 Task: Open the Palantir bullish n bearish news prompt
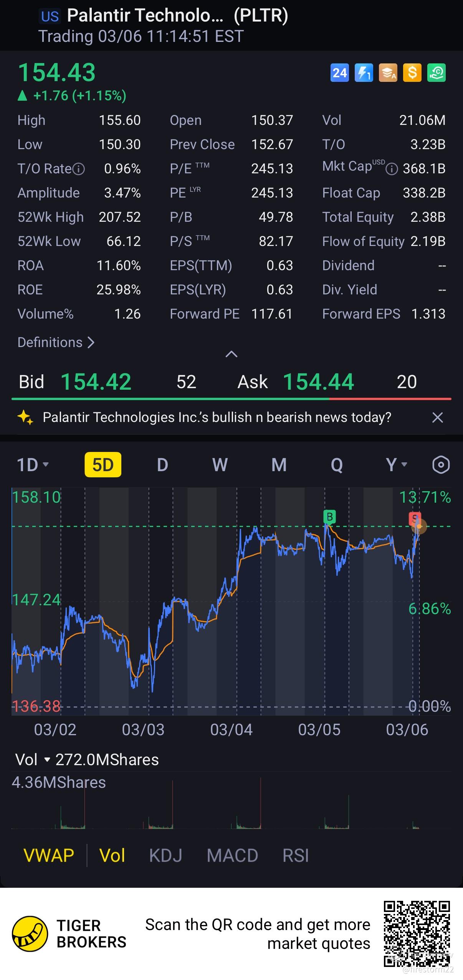pyautogui.click(x=217, y=417)
